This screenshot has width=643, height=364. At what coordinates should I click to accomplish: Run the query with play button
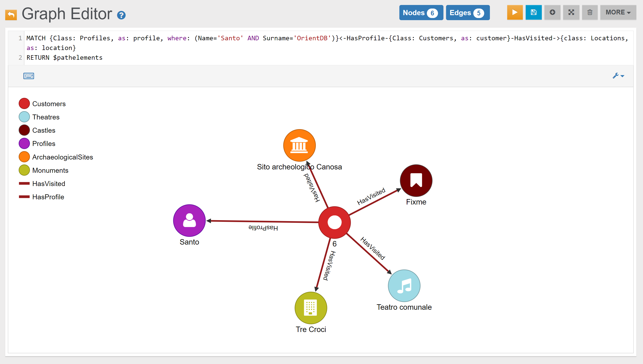(515, 13)
